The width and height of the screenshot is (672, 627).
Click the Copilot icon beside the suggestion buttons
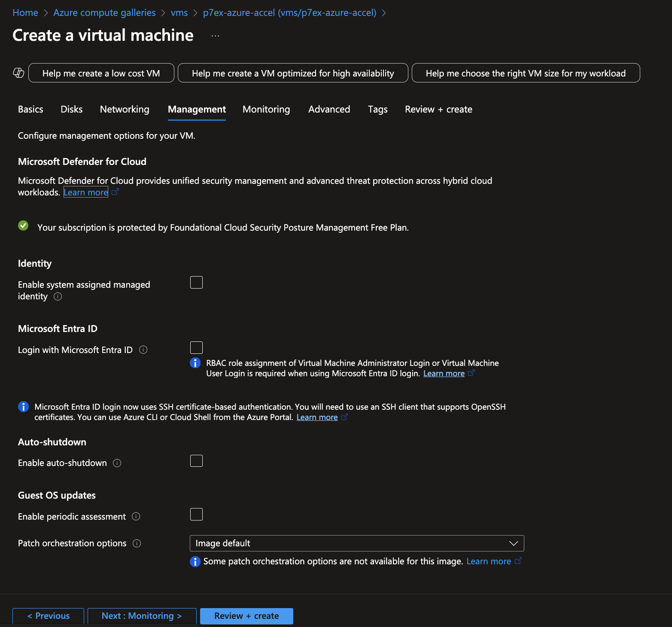click(18, 73)
